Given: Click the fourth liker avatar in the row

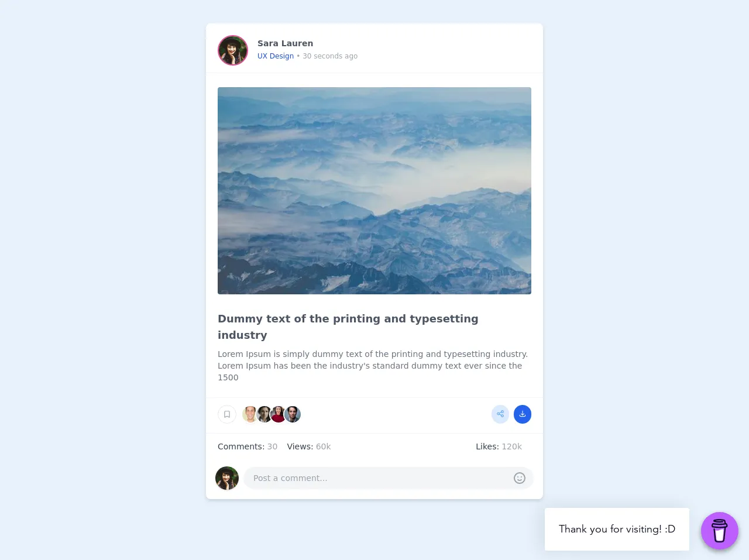Looking at the screenshot, I should tap(293, 414).
